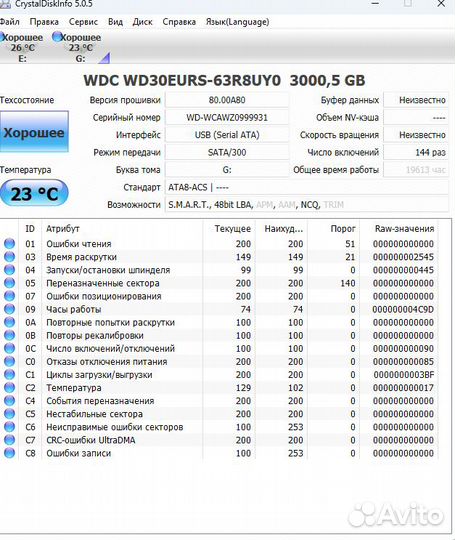455x540 pixels.
Task: Click raw value 000000004C9D
Action: (403, 309)
